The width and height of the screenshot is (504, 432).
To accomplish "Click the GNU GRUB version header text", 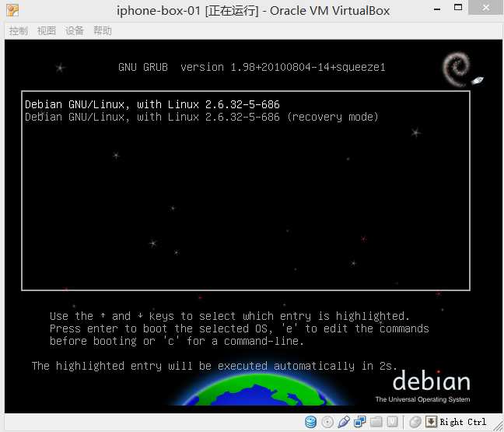I will [x=252, y=67].
